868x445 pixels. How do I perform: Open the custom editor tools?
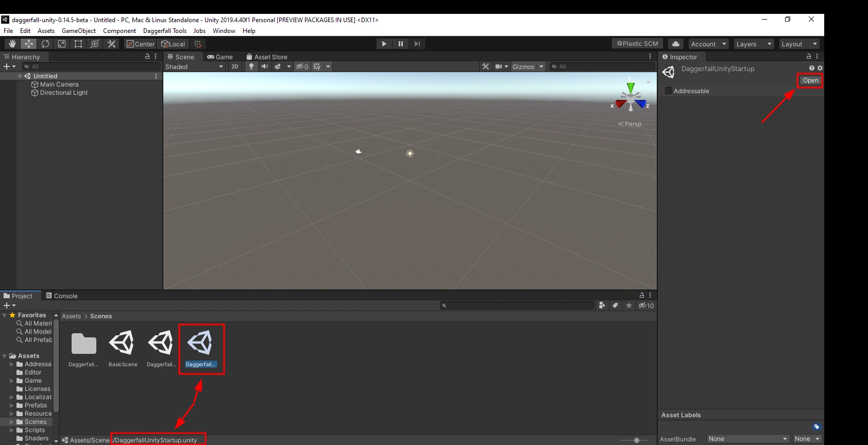tap(111, 44)
